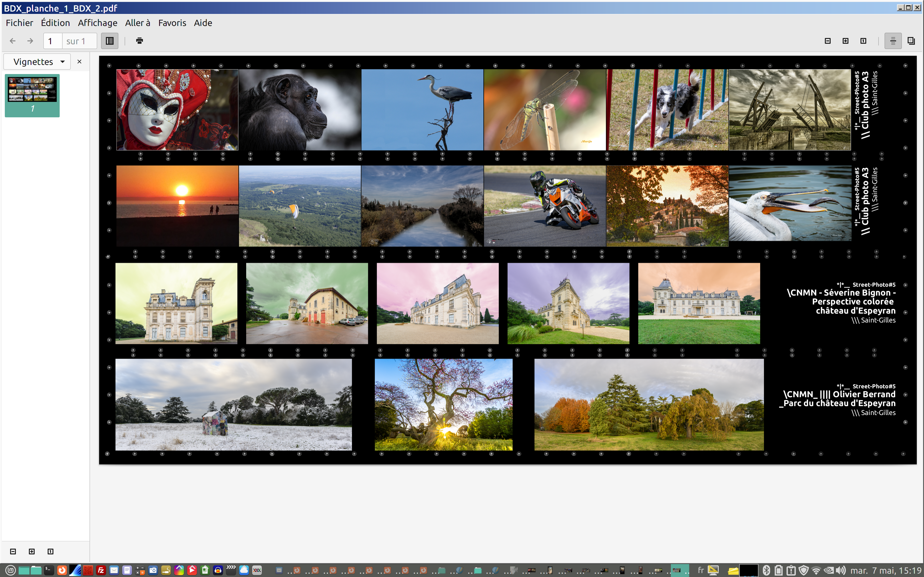Open the Linux Mint start menu
This screenshot has height=577, width=924.
(10, 570)
